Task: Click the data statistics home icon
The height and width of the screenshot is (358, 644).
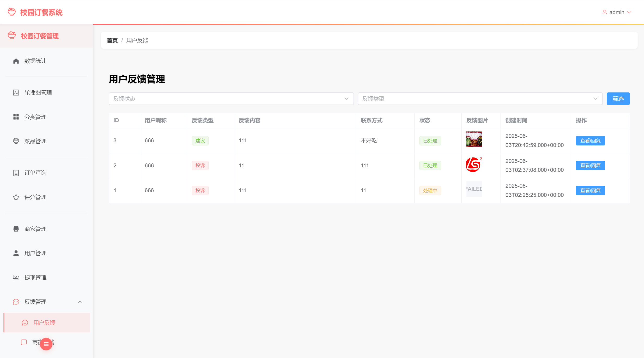Action: click(x=16, y=61)
